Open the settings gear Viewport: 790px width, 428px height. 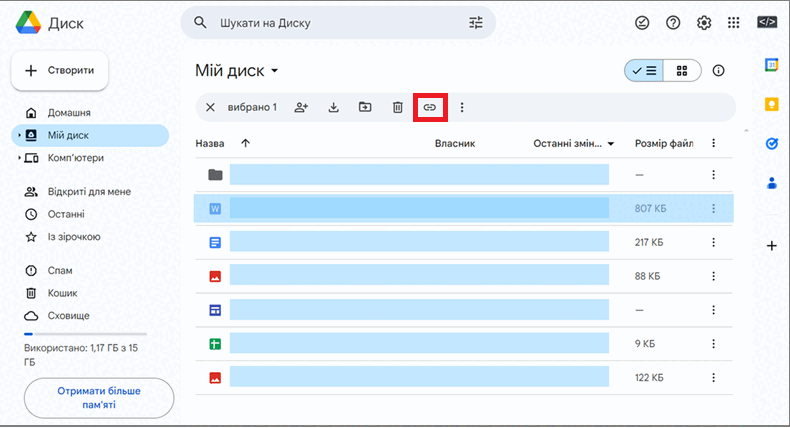704,23
